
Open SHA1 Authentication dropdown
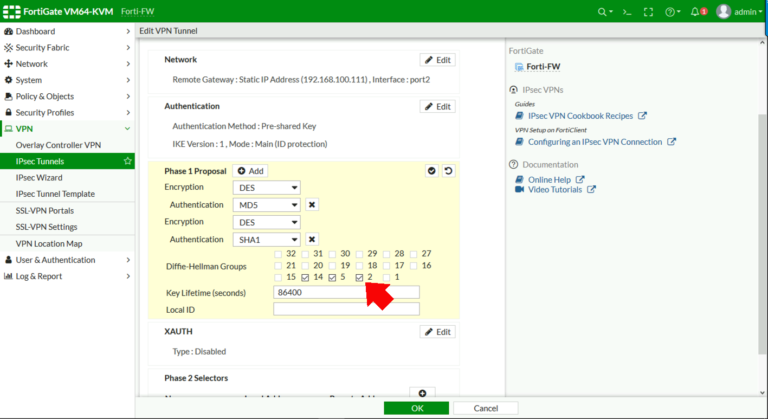266,240
